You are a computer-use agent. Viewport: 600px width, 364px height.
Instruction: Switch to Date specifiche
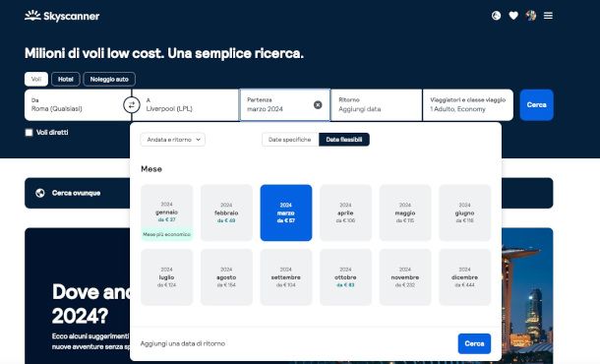289,140
